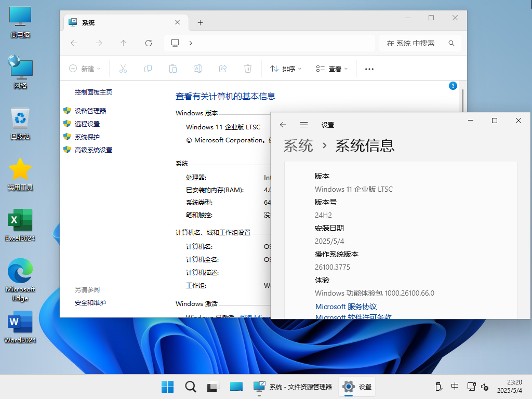Click the Copy icon in Explorer toolbar
This screenshot has height=399, width=532.
coord(148,69)
